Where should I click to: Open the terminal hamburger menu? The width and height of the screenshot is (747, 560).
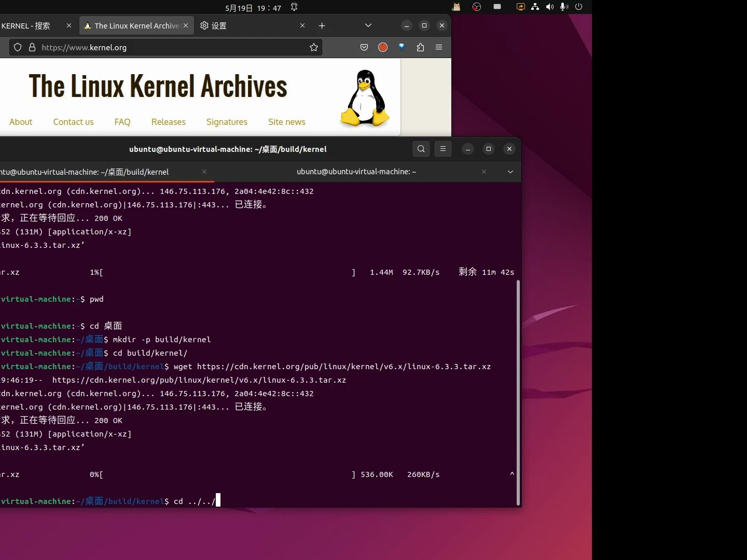point(443,149)
